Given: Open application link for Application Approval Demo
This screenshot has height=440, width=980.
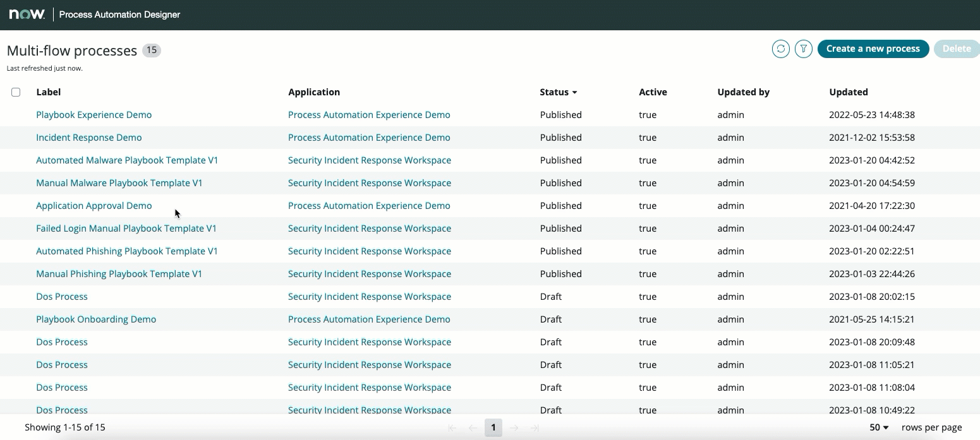Looking at the screenshot, I should point(369,206).
